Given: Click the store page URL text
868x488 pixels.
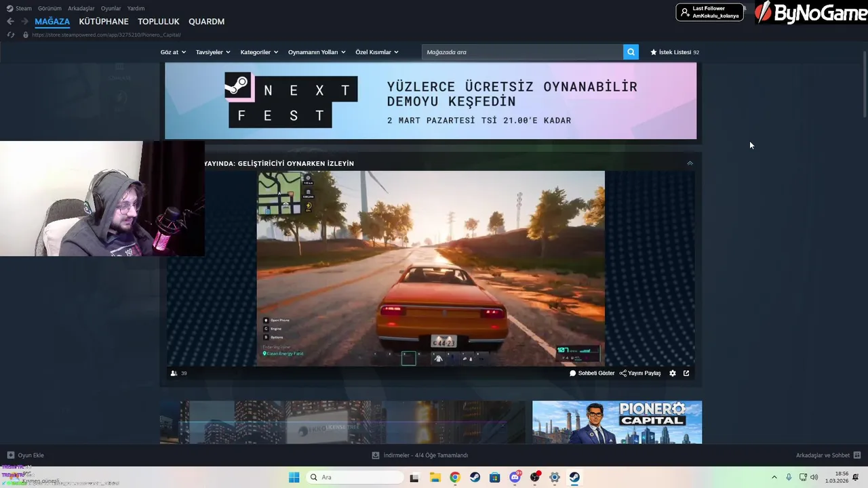Looking at the screenshot, I should pyautogui.click(x=106, y=35).
